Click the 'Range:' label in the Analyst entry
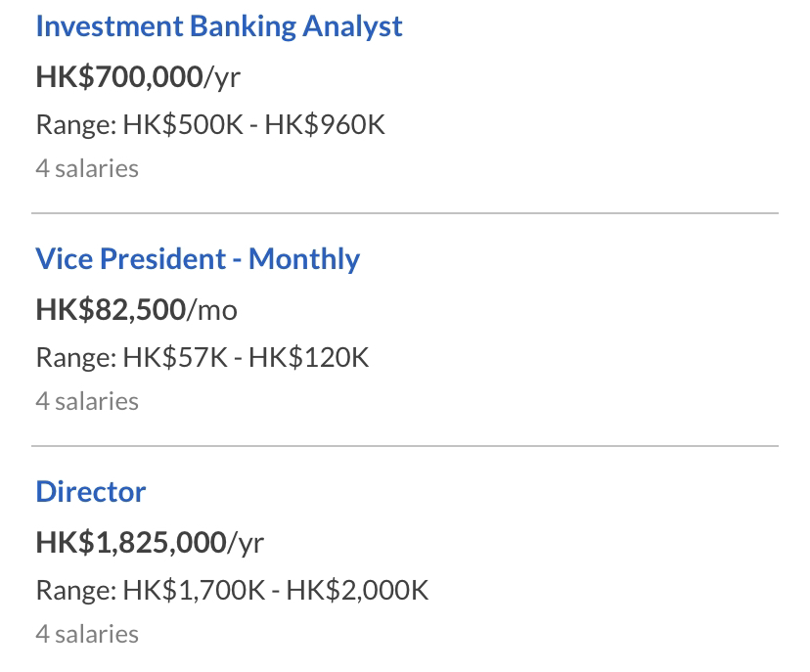Screen dimensions: 810x672 (x=76, y=125)
